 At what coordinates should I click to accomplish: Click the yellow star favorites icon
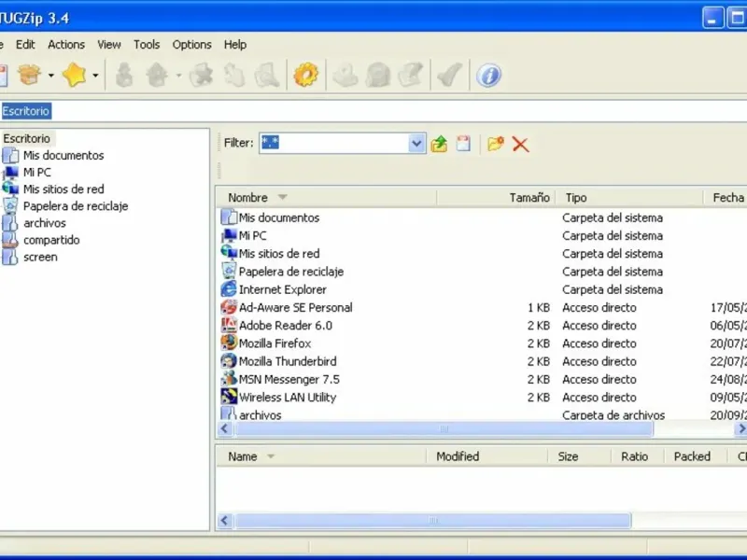(74, 76)
